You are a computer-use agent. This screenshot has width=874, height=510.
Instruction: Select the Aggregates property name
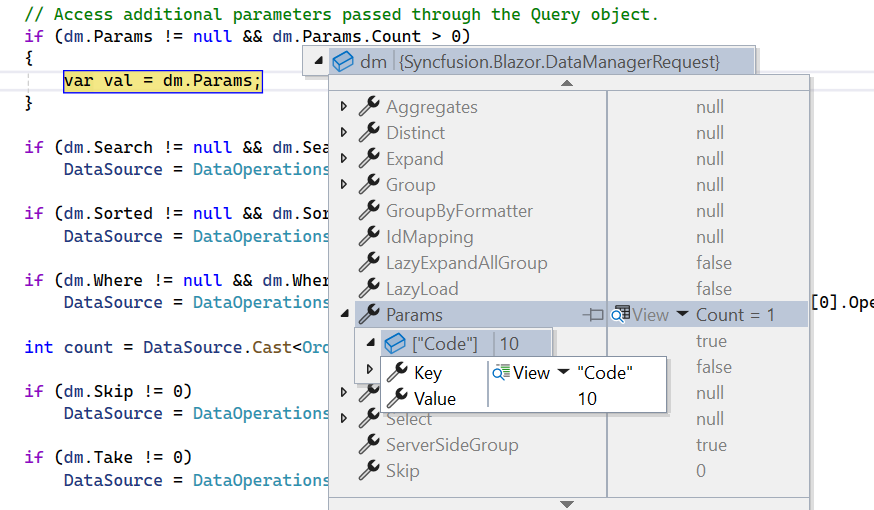(432, 106)
